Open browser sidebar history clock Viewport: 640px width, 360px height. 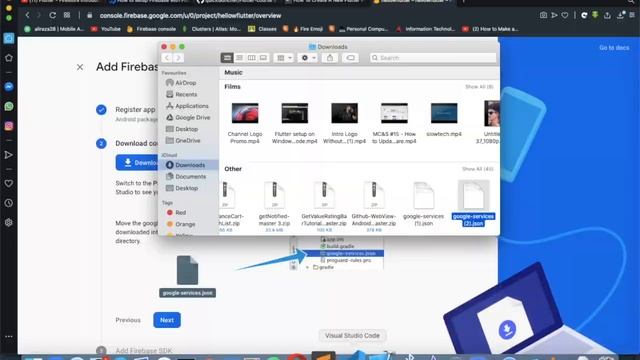[x=9, y=203]
